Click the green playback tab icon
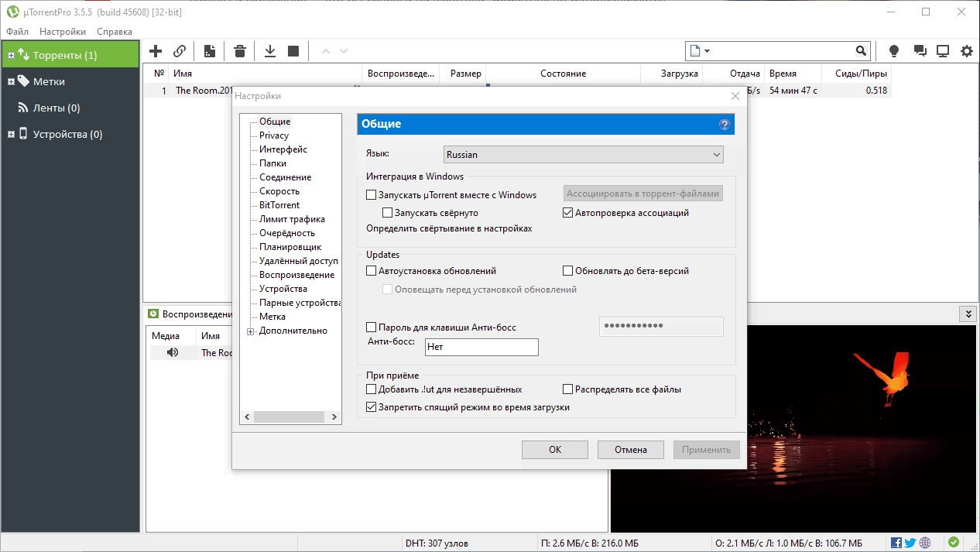 [x=153, y=314]
